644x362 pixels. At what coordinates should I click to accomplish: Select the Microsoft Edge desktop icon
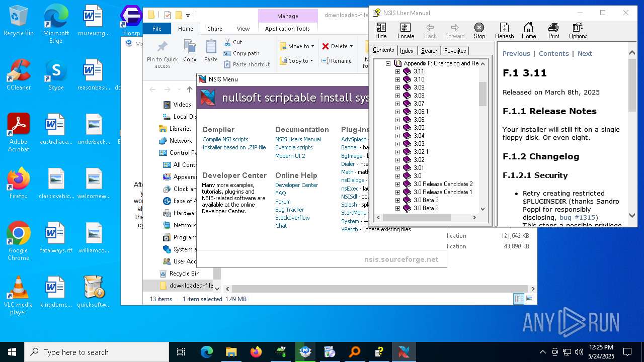[56, 24]
